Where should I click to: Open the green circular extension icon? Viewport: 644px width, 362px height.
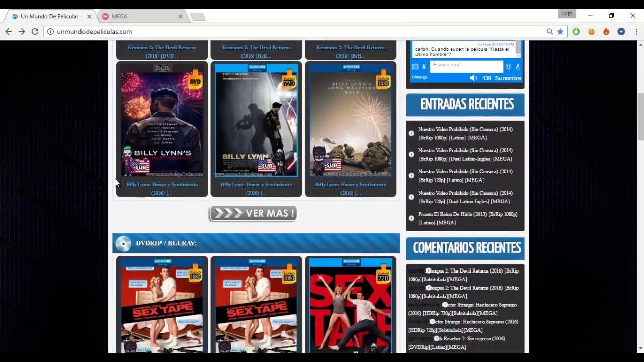click(x=576, y=31)
